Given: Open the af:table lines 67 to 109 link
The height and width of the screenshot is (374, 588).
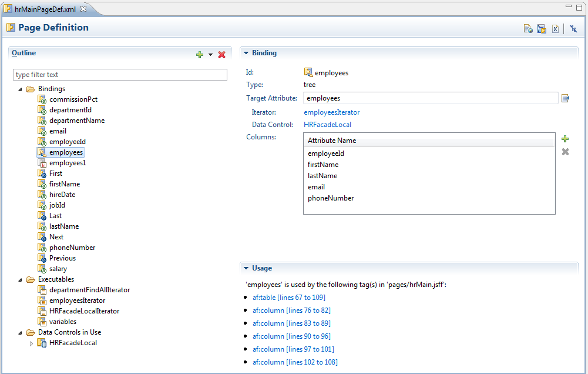Looking at the screenshot, I should tap(288, 297).
